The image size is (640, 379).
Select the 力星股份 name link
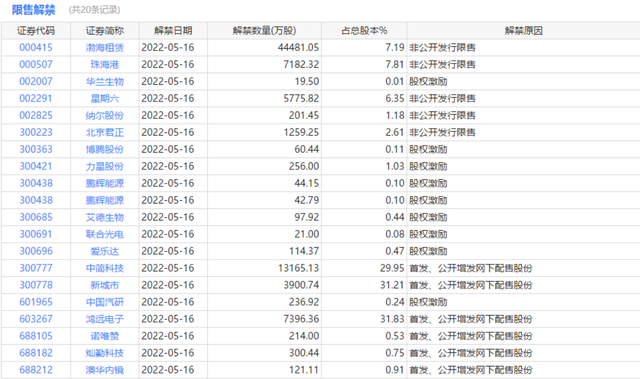point(104,166)
